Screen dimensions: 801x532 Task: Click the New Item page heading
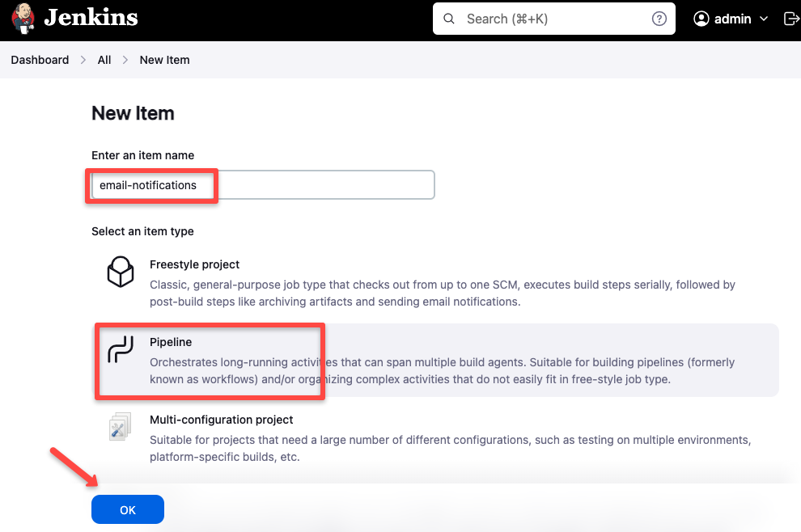click(133, 113)
